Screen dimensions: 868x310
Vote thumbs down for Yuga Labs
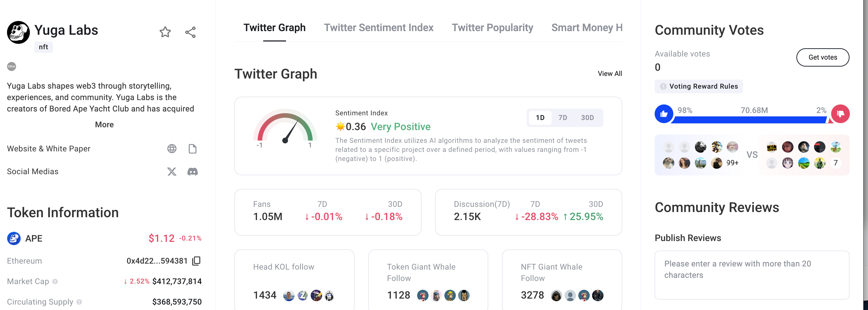(840, 114)
